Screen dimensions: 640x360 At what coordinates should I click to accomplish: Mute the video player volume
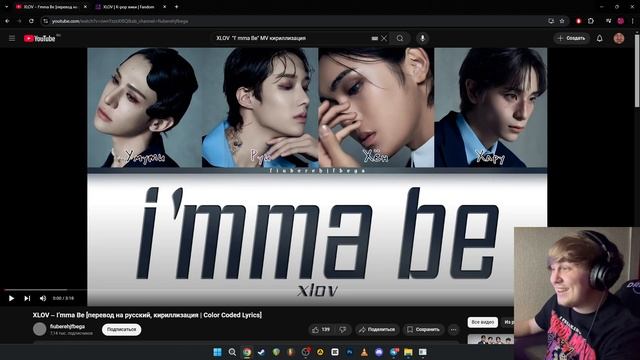click(x=43, y=298)
